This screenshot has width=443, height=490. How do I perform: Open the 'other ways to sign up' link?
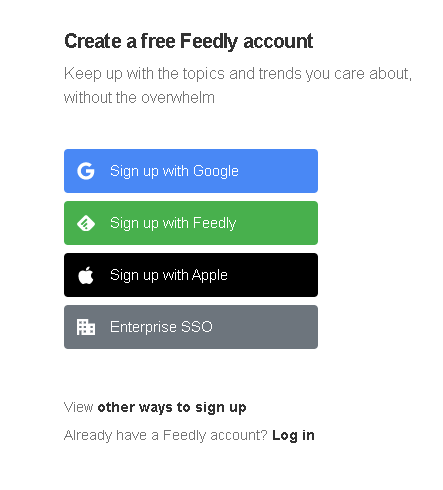[172, 408]
